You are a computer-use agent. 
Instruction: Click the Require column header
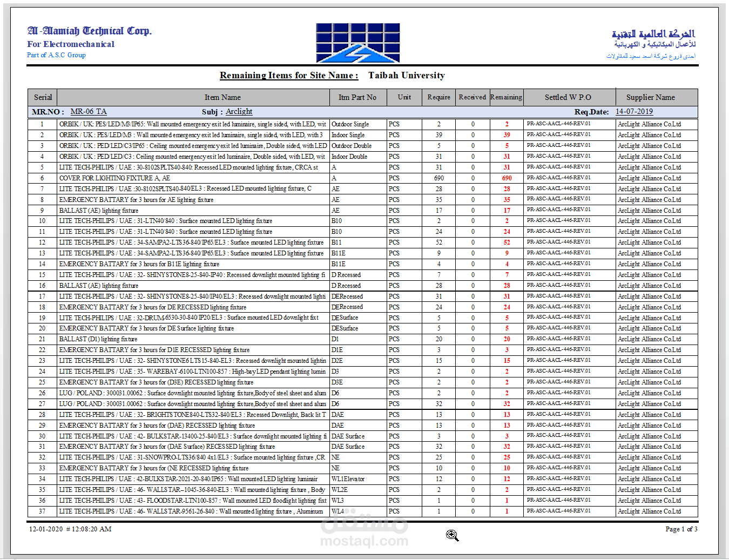[x=438, y=97]
